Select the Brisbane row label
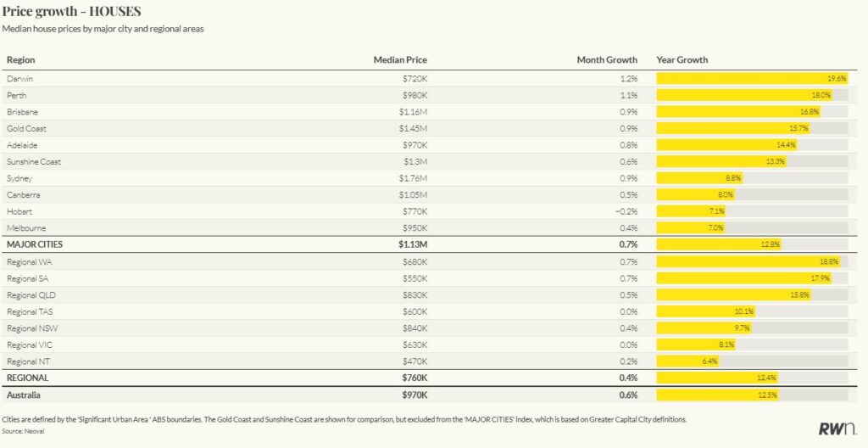 click(22, 112)
